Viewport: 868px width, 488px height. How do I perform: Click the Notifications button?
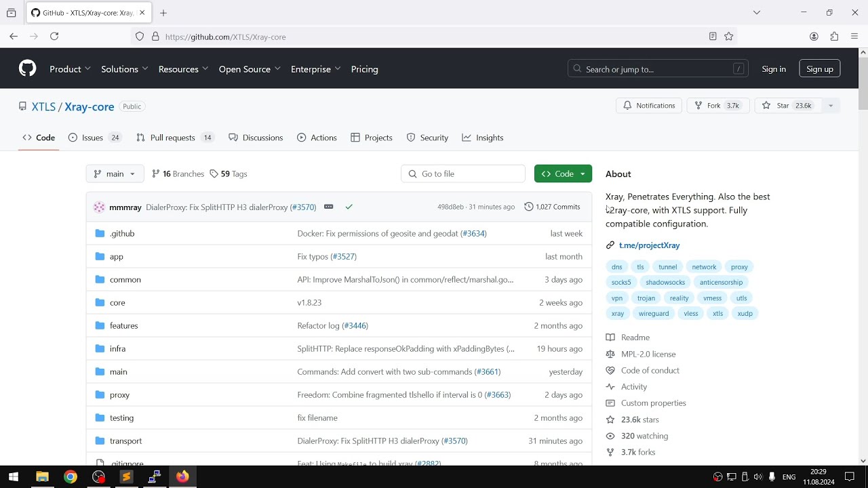pyautogui.click(x=649, y=106)
